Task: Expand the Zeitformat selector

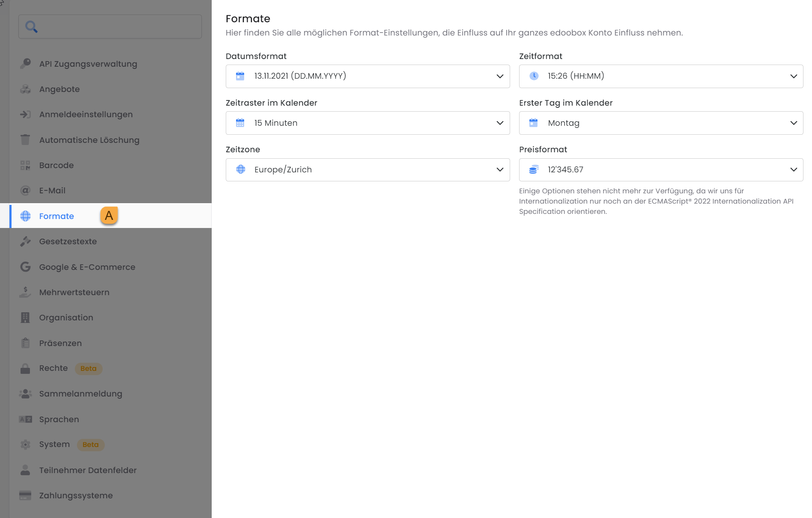Action: pyautogui.click(x=661, y=76)
